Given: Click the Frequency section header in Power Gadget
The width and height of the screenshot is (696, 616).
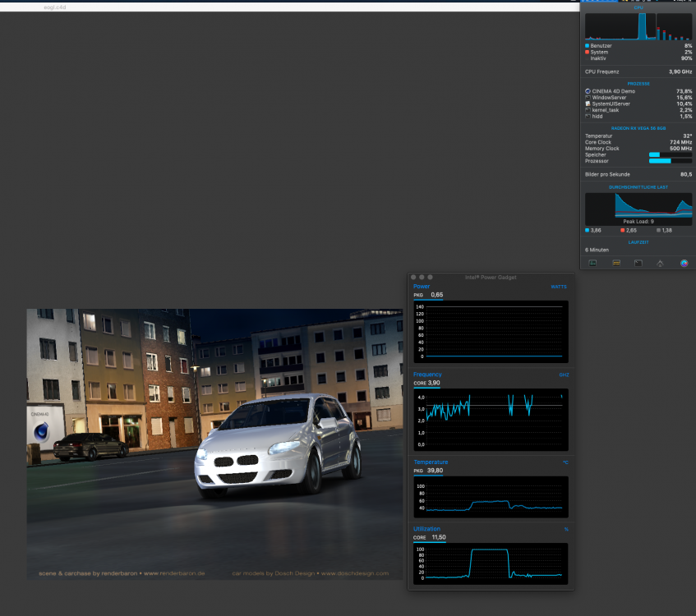Looking at the screenshot, I should pyautogui.click(x=427, y=375).
